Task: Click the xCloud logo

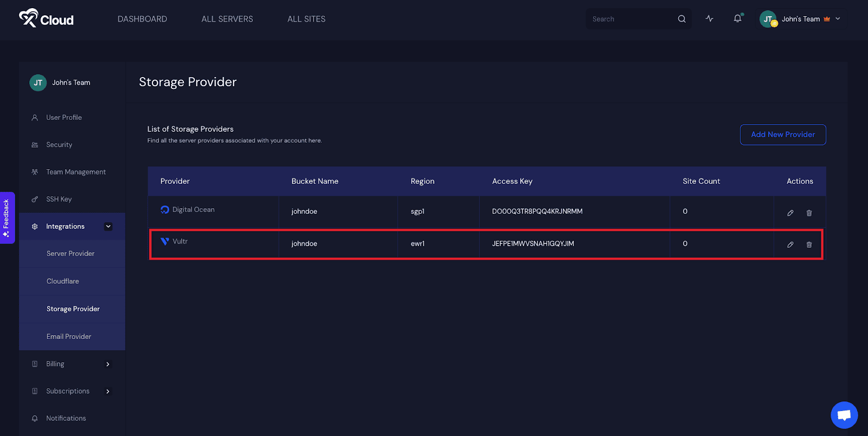Action: (x=47, y=19)
